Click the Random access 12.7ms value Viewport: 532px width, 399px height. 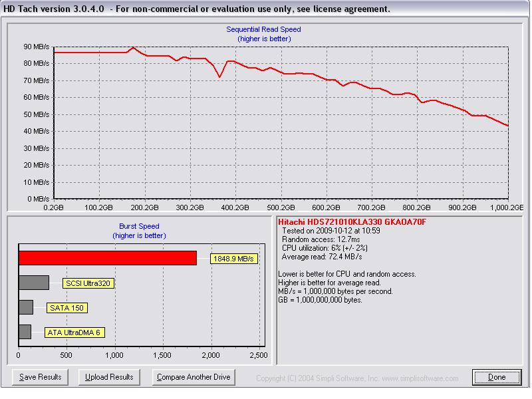point(321,239)
